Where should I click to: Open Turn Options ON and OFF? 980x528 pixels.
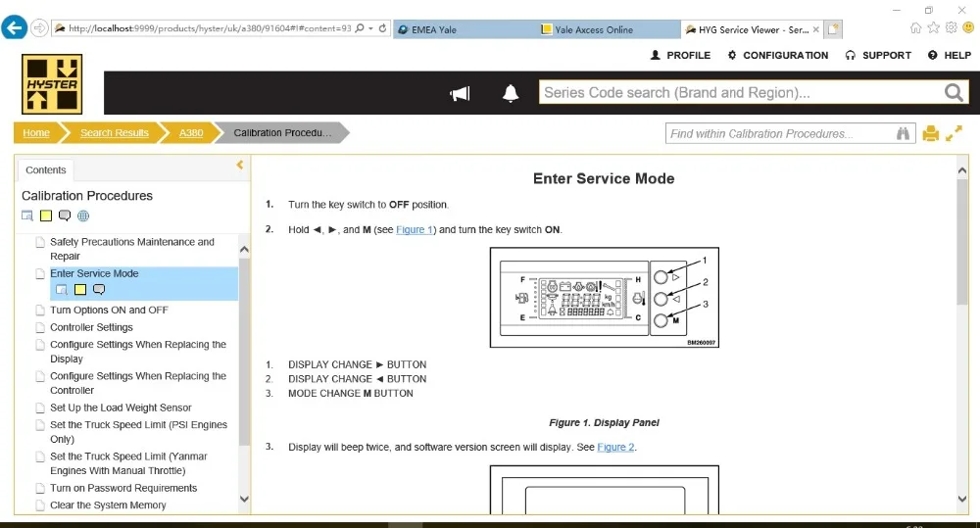coord(109,310)
